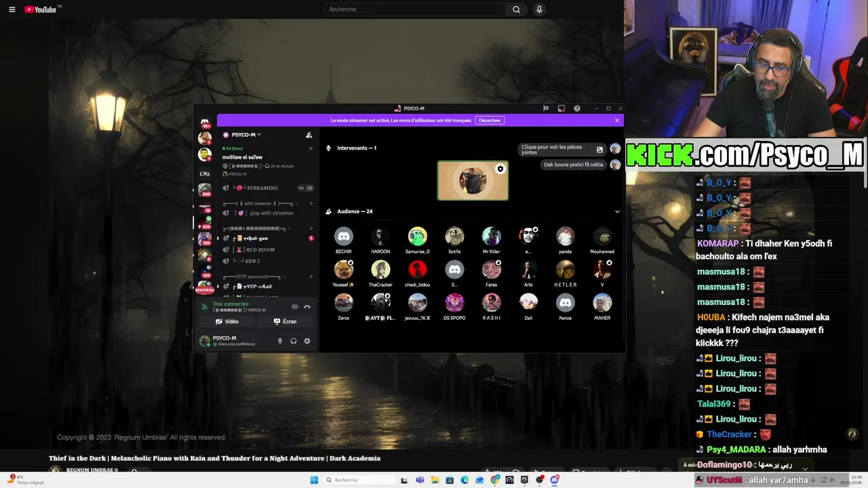Select audience member MAHER
868x488 pixels.
point(602,306)
